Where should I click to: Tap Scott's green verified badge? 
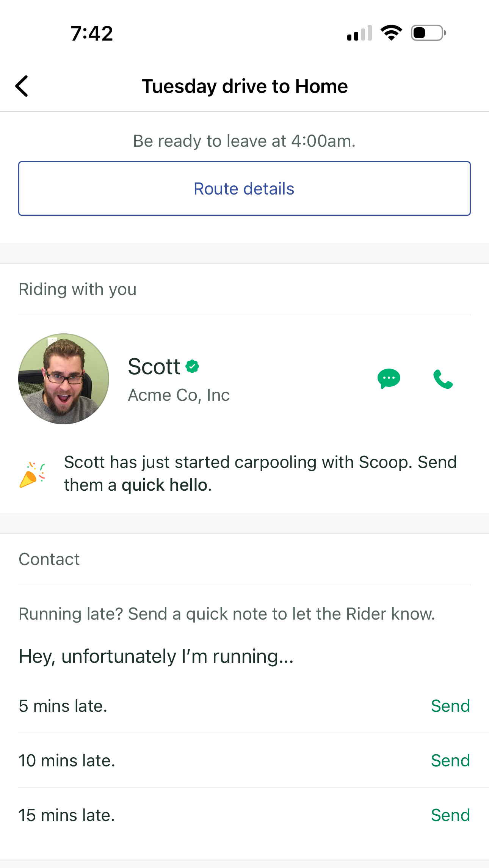pyautogui.click(x=193, y=366)
